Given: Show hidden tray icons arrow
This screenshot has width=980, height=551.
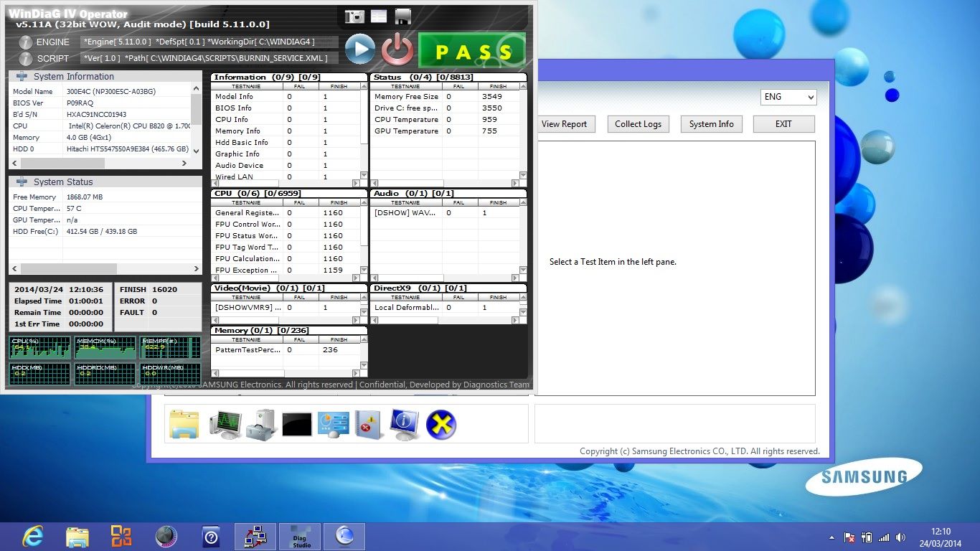Looking at the screenshot, I should 832,537.
